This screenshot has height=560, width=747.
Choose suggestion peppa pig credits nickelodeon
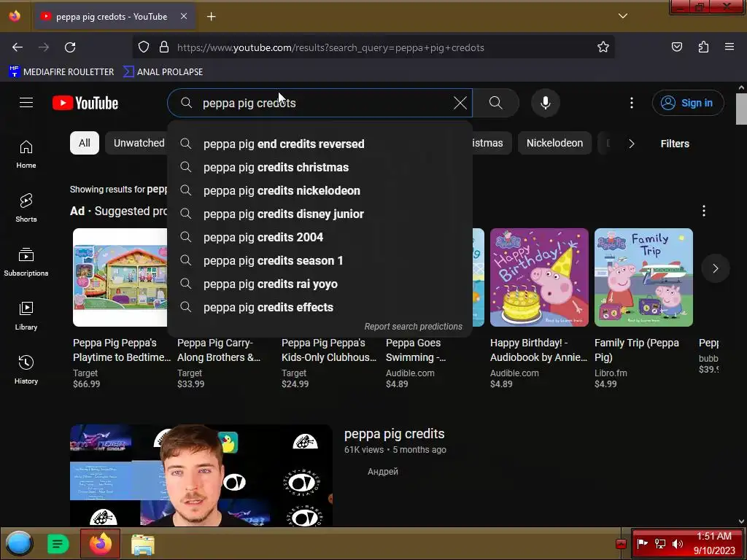320,190
